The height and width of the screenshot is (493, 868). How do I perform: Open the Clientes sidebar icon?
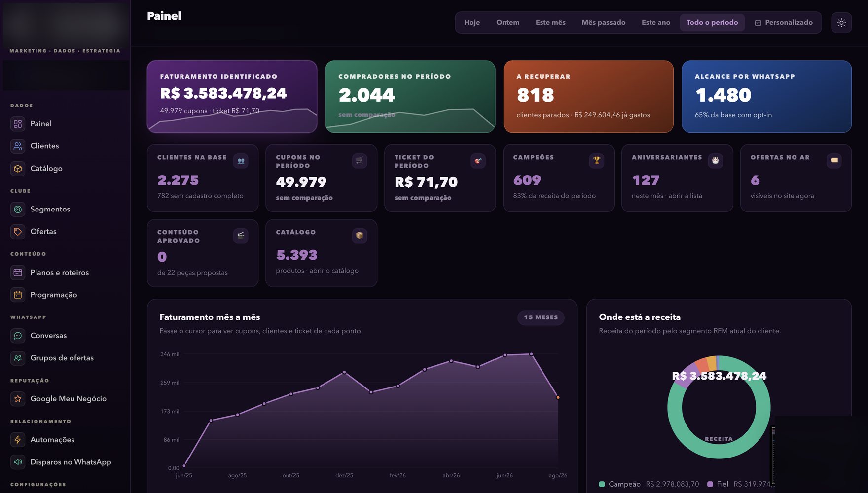pyautogui.click(x=18, y=146)
